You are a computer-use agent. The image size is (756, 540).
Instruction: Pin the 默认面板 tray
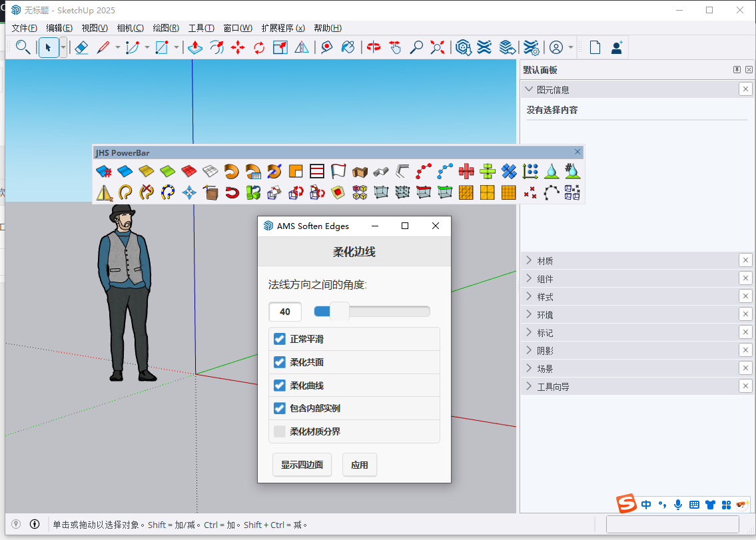pyautogui.click(x=737, y=70)
